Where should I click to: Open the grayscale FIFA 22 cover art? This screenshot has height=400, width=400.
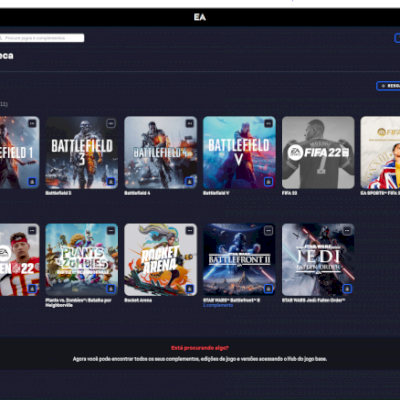pos(318,153)
